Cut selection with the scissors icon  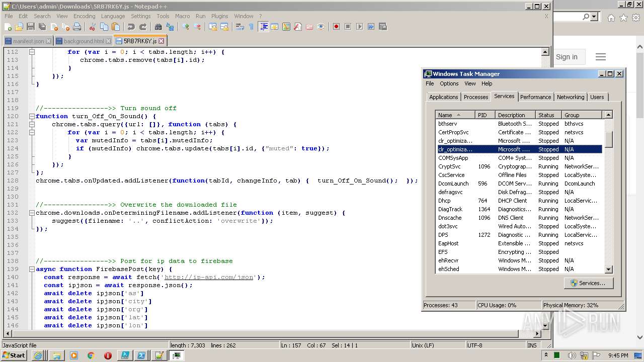(x=92, y=27)
